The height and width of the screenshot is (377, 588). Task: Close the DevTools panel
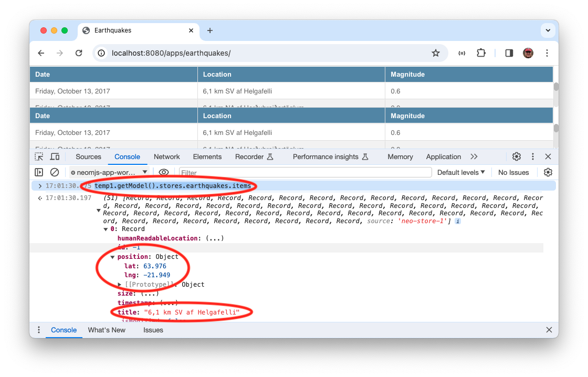548,157
